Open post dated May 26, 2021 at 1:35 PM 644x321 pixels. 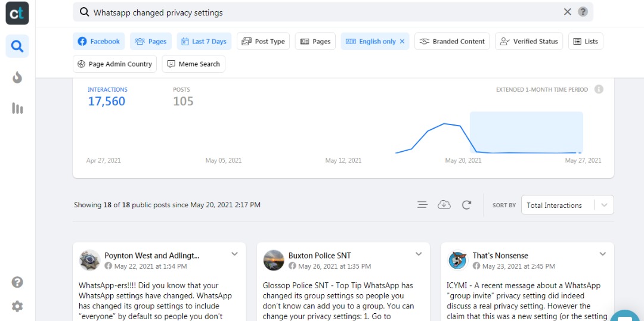(335, 266)
